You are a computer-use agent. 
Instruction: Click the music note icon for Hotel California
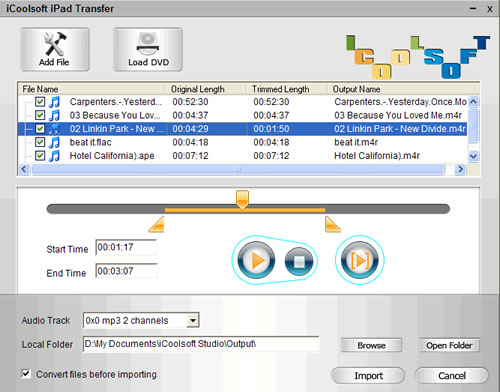pyautogui.click(x=54, y=156)
